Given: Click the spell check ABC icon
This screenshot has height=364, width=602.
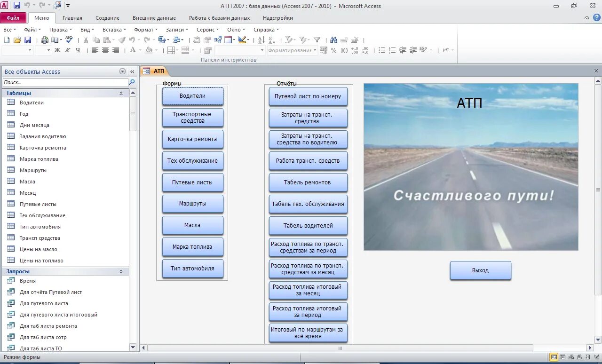Looking at the screenshot, I should pyautogui.click(x=69, y=40).
